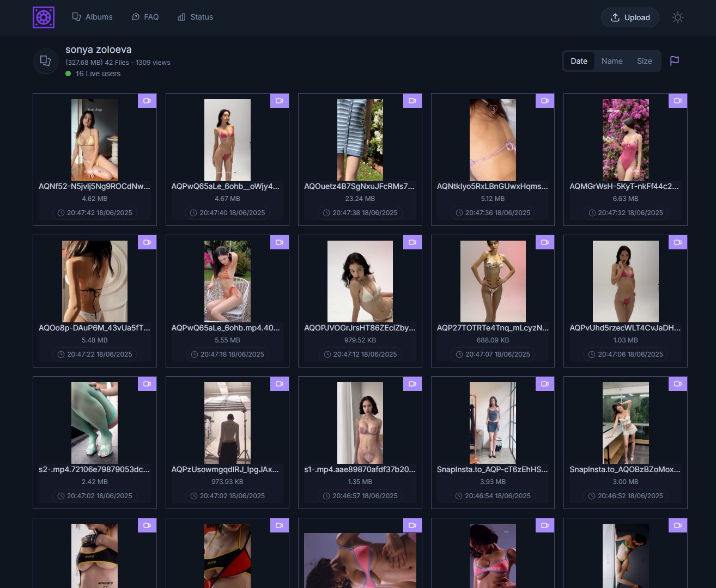Click the album icon beside sonya zoloeva title
716x588 pixels.
[46, 61]
